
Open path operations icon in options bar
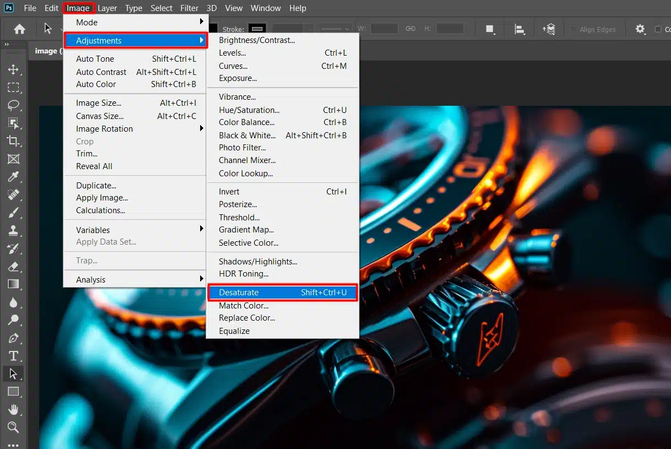[x=490, y=29]
